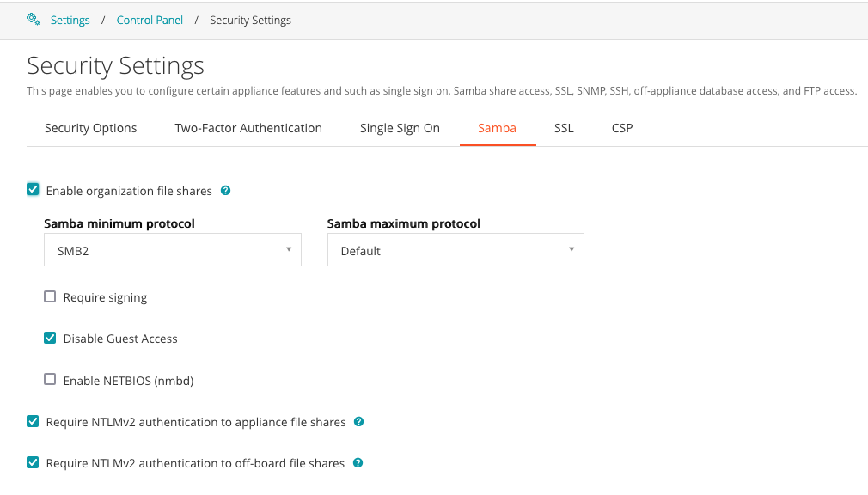Viewport: 868px width, 495px height.
Task: Uncheck Disable Guest Access
Action: click(x=50, y=339)
